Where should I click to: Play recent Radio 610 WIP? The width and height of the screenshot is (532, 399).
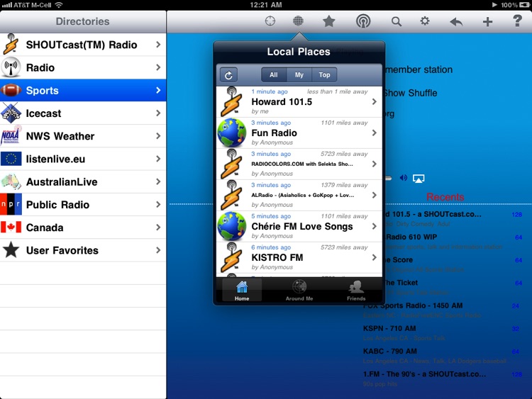click(454, 241)
